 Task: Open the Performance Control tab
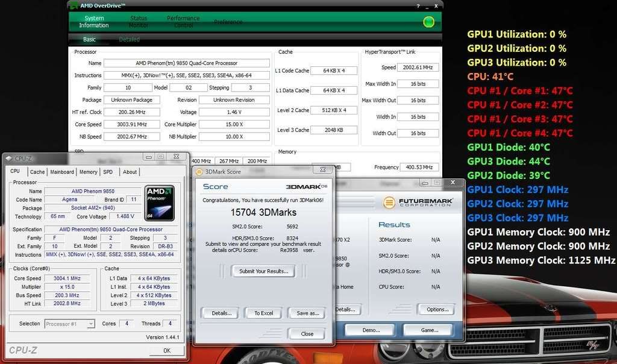[x=183, y=22]
